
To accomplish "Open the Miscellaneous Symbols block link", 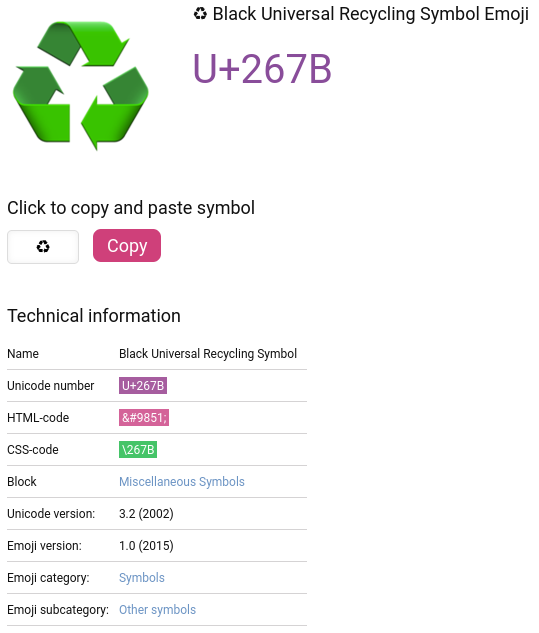I will click(182, 482).
